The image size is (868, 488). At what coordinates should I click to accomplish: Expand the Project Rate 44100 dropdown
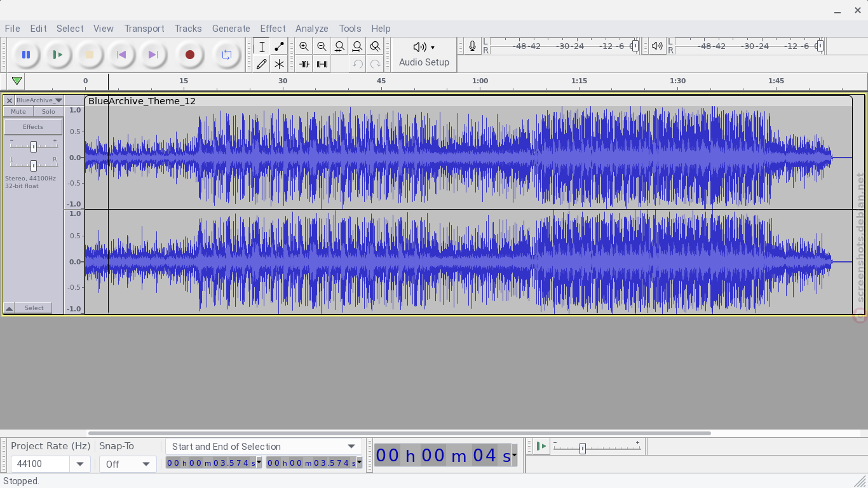79,464
